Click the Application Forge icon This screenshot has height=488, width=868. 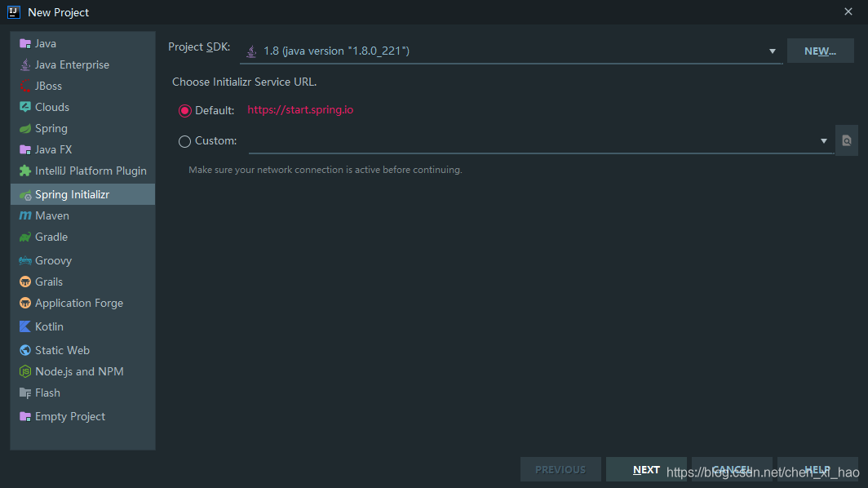(25, 303)
